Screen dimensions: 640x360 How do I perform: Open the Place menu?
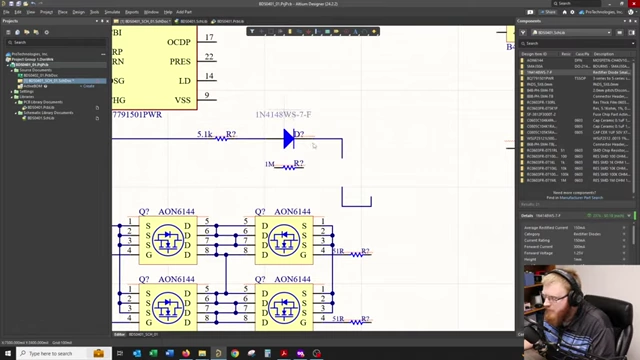(x=62, y=12)
